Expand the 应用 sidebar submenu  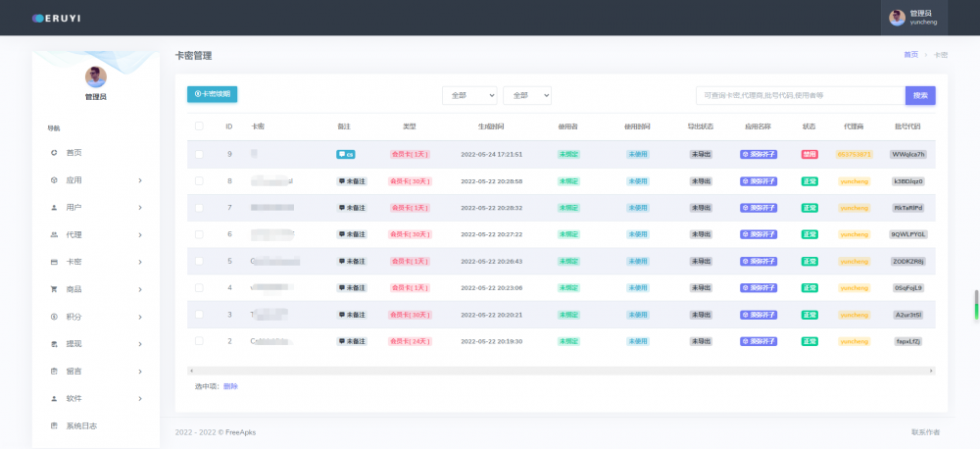[x=96, y=180]
